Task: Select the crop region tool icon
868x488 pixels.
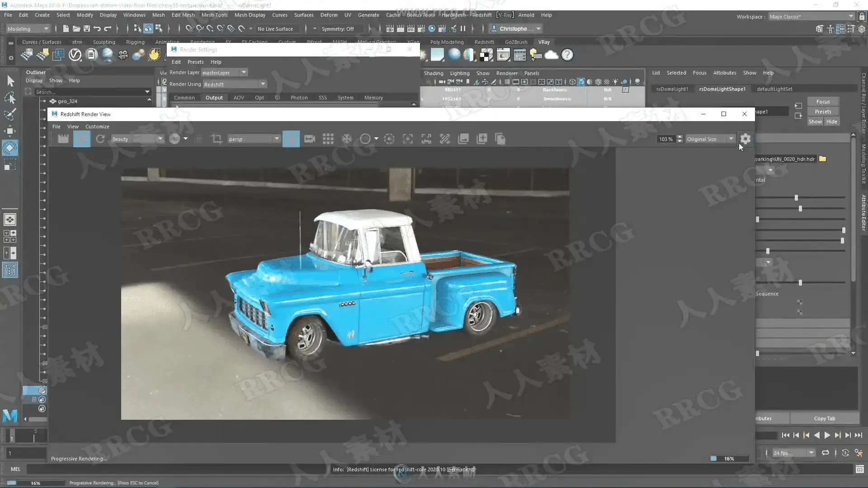Action: pyautogui.click(x=217, y=139)
